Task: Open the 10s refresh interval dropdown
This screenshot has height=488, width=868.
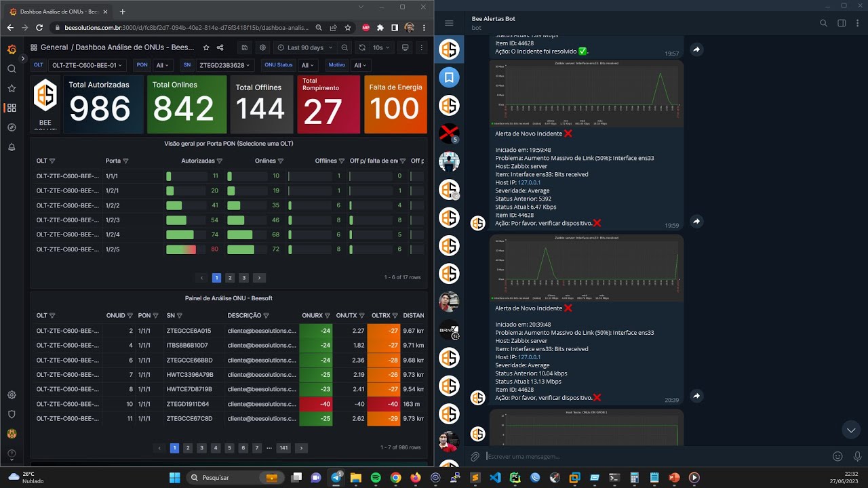Action: click(381, 47)
